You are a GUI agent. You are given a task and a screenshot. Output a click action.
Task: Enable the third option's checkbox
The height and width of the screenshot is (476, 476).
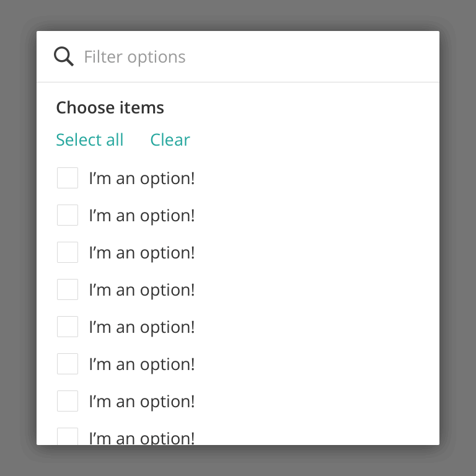(68, 252)
